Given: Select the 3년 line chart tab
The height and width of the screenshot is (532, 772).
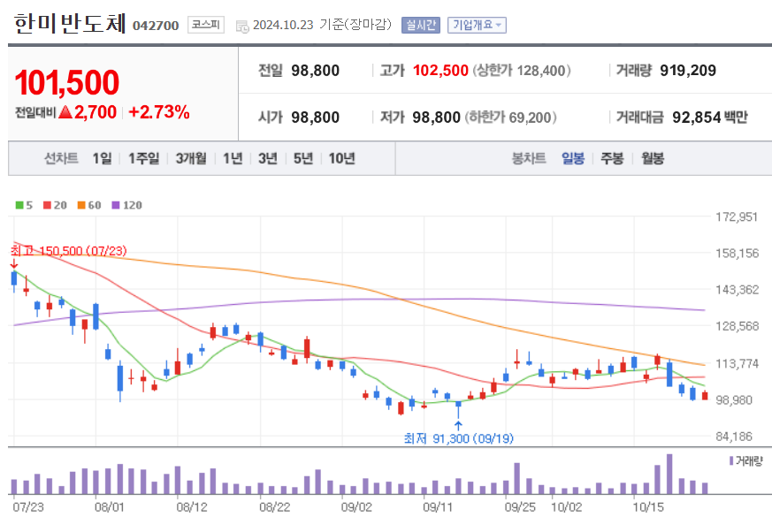Looking at the screenshot, I should (x=268, y=158).
